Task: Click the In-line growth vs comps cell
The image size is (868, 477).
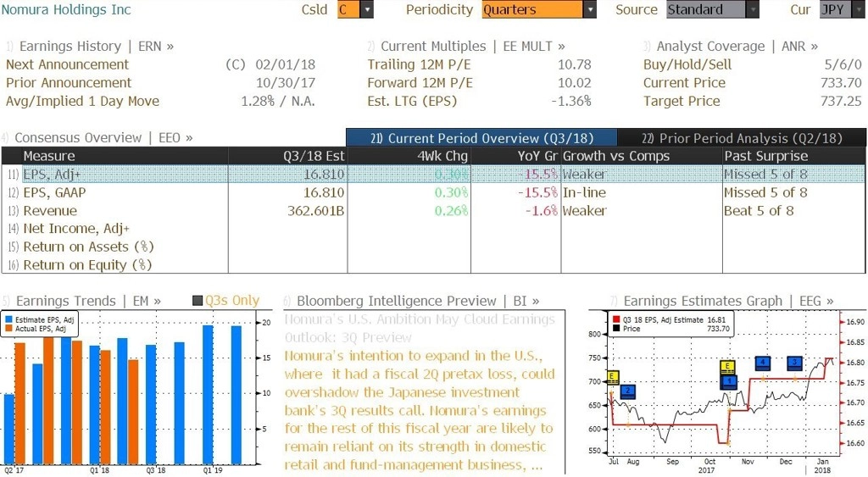Action: pos(584,192)
